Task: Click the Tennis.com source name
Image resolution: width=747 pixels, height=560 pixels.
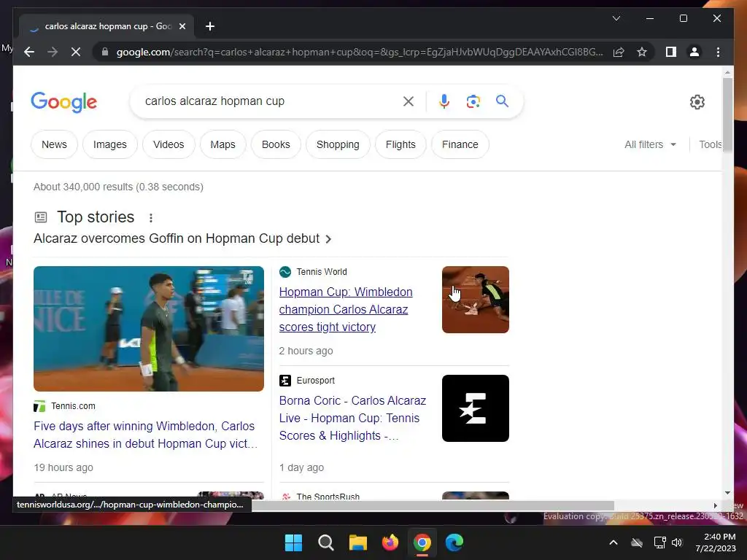Action: tap(74, 406)
